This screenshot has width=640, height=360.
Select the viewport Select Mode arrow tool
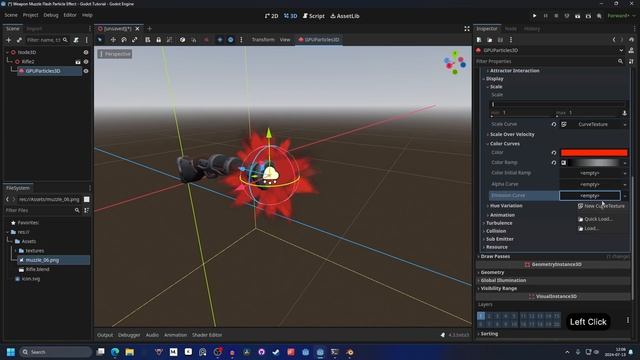coord(100,40)
